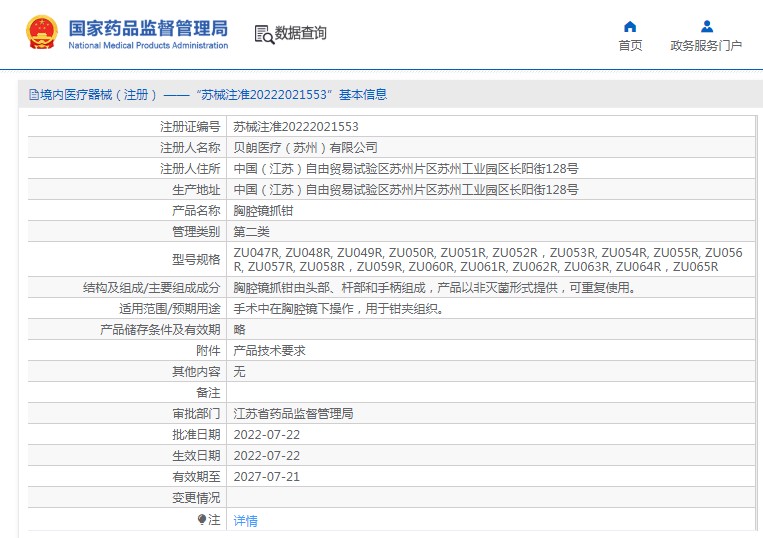
Task: Select the 略 storage condition value
Action: pyautogui.click(x=239, y=329)
